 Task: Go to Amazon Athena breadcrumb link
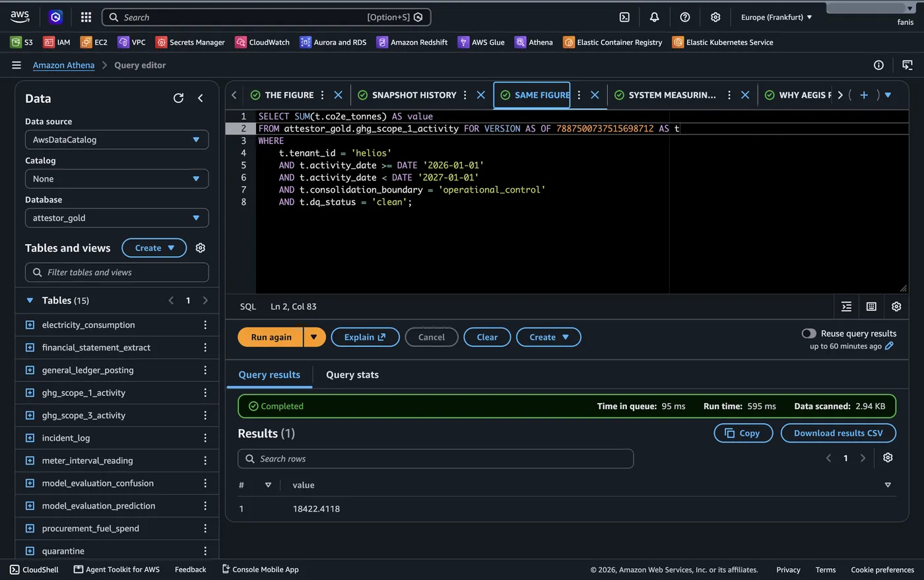63,65
